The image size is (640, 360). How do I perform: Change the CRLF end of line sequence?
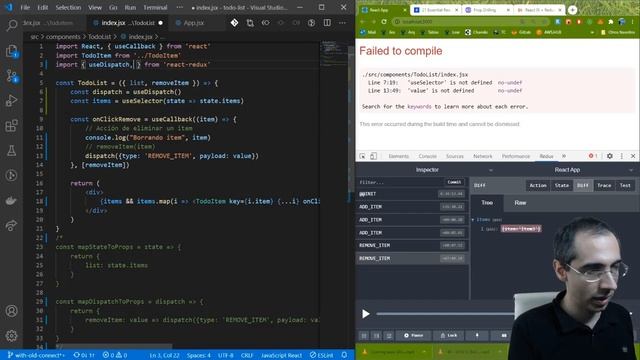click(247, 355)
